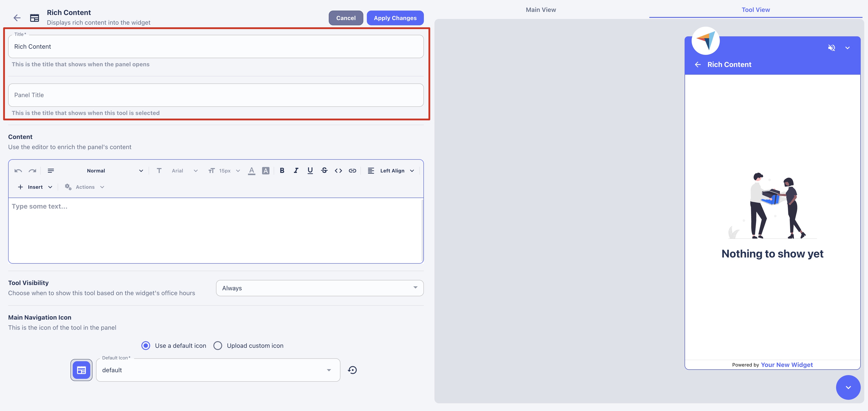This screenshot has width=868, height=411.
Task: Apply underline formatting
Action: point(310,171)
